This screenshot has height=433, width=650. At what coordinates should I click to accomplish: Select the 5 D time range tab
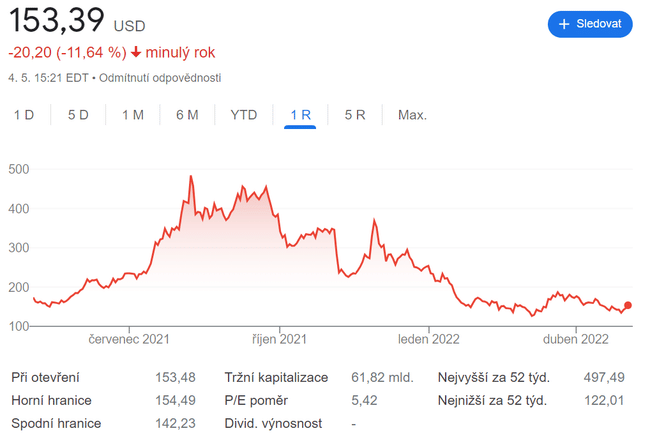coord(78,115)
